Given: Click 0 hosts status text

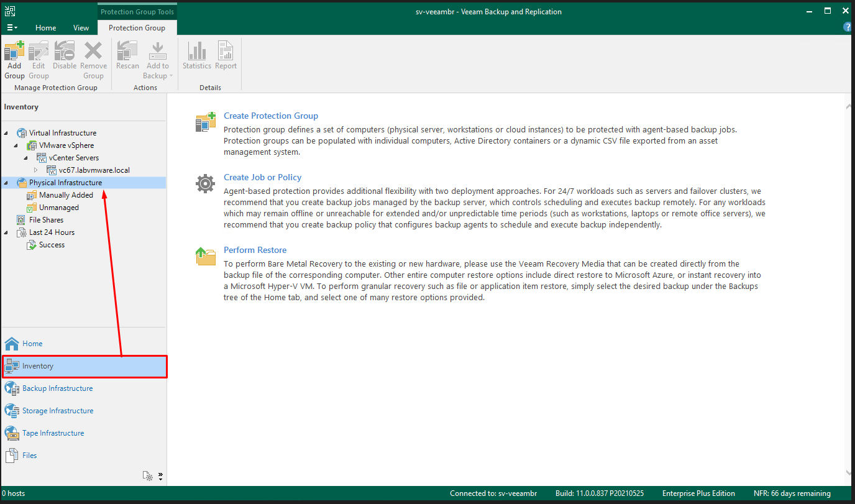Looking at the screenshot, I should click(14, 493).
